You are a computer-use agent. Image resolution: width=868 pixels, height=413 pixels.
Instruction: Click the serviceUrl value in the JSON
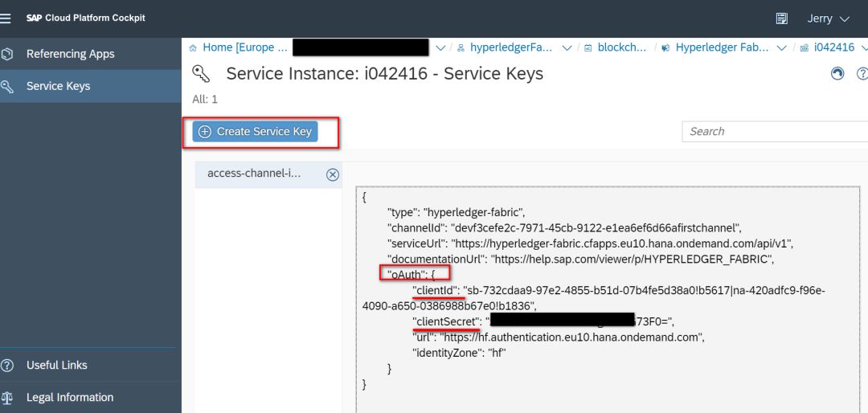[x=622, y=243]
